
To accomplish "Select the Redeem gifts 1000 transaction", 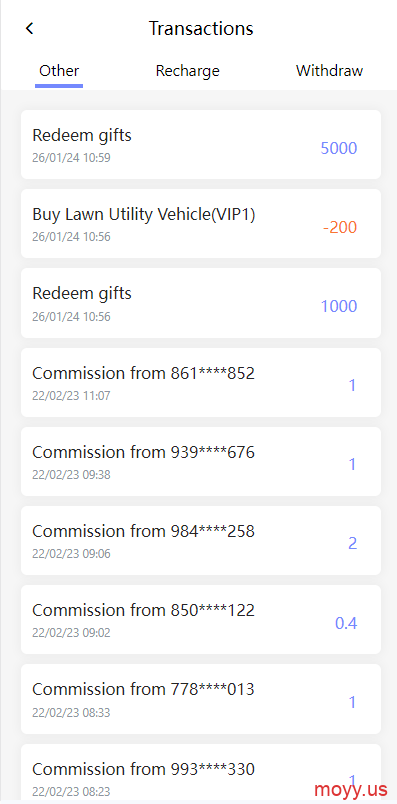I will click(x=201, y=303).
